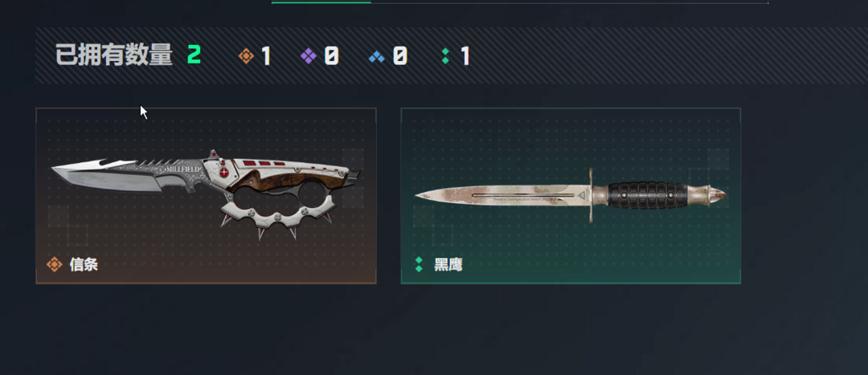Click the green rarity icon in header
This screenshot has width=868, height=375.
coord(445,56)
